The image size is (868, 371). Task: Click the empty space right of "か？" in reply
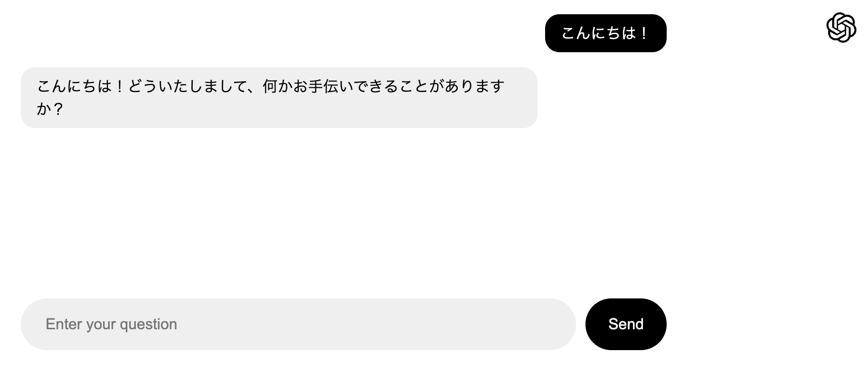[x=285, y=109]
